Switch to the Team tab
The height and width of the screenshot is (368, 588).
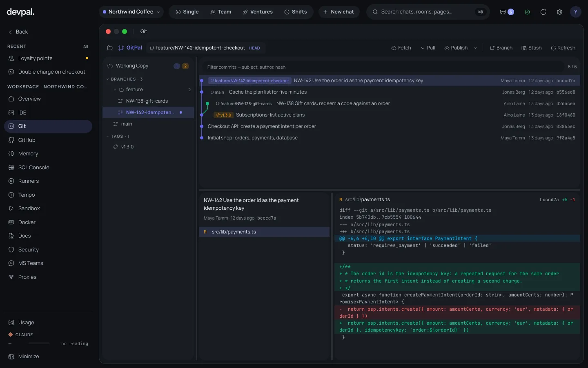(220, 12)
